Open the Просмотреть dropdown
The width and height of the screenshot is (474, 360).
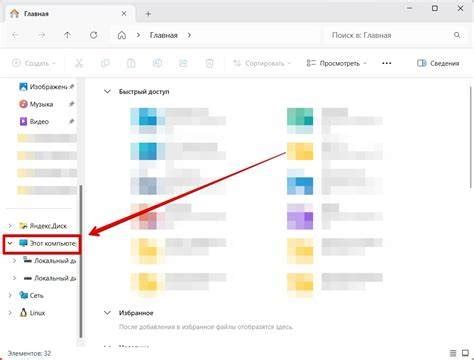[x=336, y=63]
